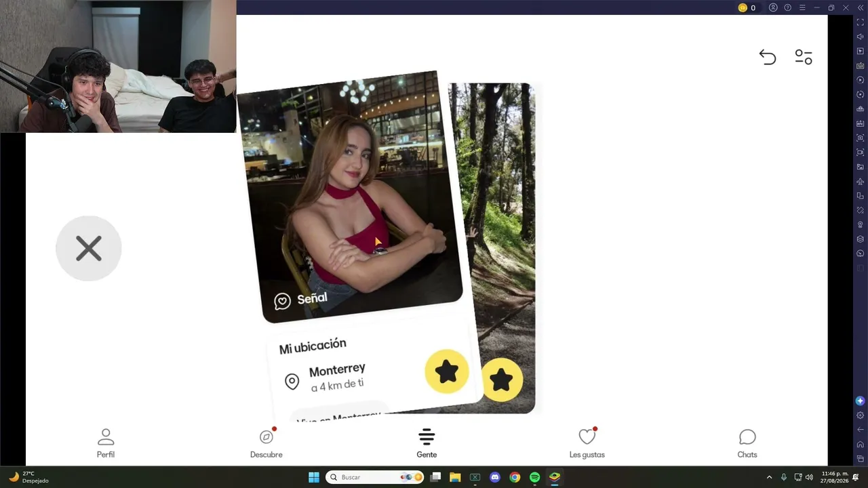Undo last swipe with the back arrow

(767, 57)
